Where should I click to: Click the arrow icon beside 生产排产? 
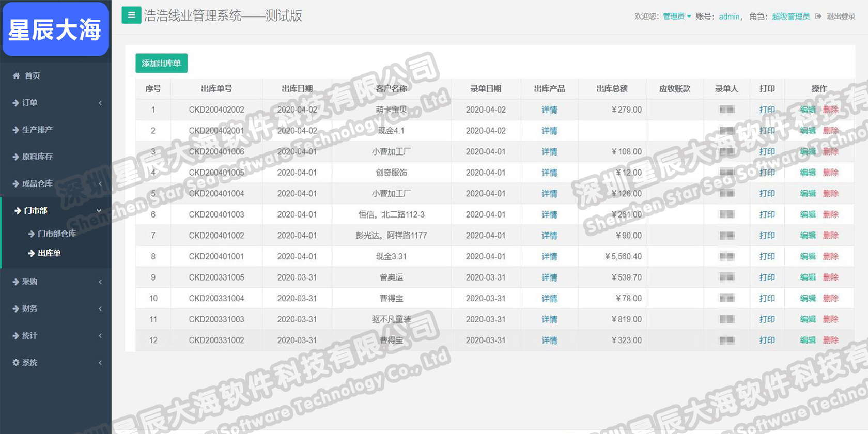[16, 130]
